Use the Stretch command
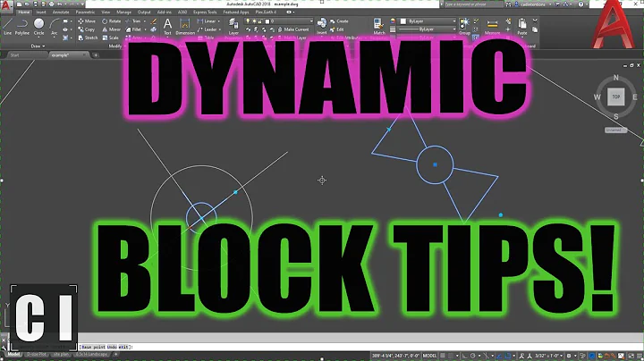Viewport: 644px width, 361px height. pos(88,38)
